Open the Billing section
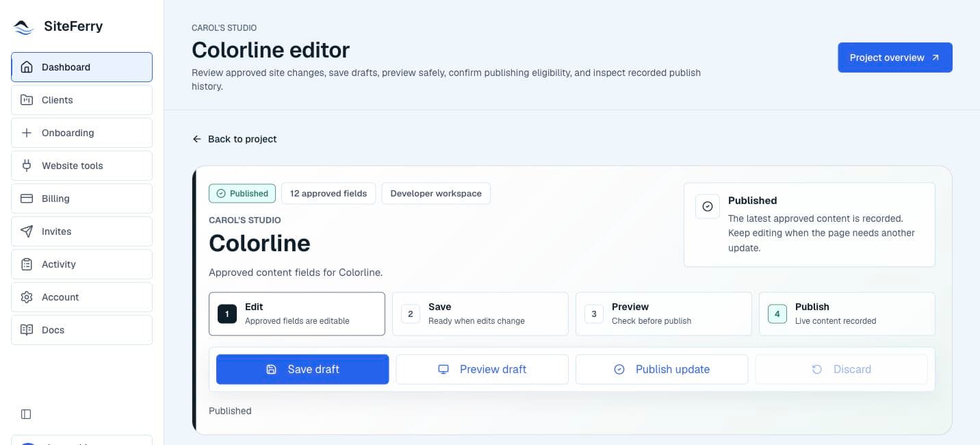Image resolution: width=980 pixels, height=445 pixels. pos(81,199)
